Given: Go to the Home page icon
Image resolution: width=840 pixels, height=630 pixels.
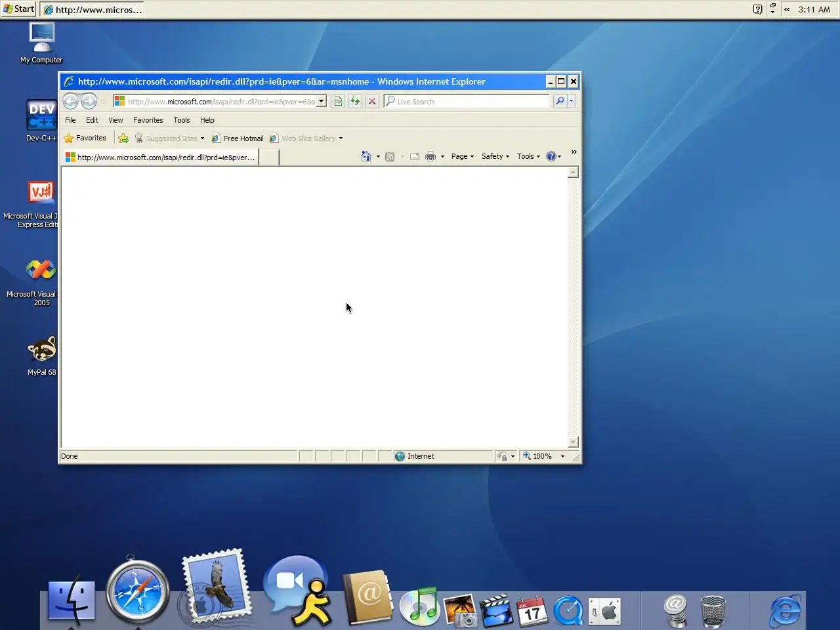Looking at the screenshot, I should [366, 156].
